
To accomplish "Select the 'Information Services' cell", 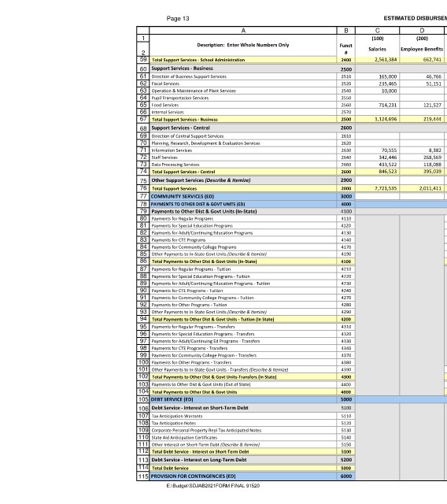I will click(x=243, y=150).
